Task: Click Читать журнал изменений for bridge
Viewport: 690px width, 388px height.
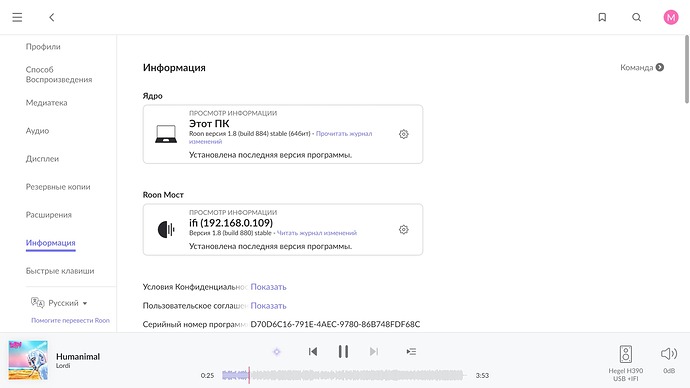Action: 317,233
